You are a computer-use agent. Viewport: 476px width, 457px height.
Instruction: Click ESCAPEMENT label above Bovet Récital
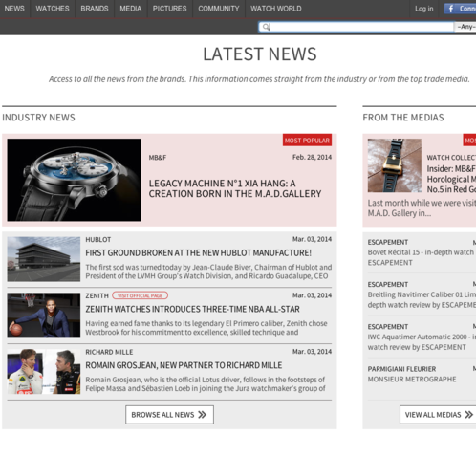pos(388,242)
